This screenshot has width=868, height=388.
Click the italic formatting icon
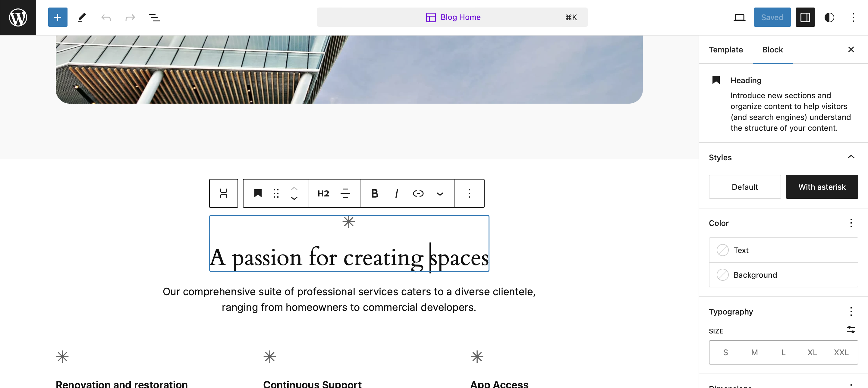pos(398,193)
